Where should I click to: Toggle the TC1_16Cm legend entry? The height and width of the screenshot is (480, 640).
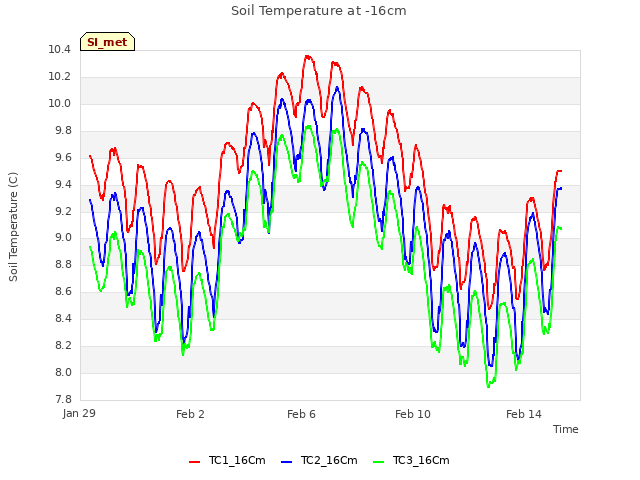pyautogui.click(x=227, y=460)
